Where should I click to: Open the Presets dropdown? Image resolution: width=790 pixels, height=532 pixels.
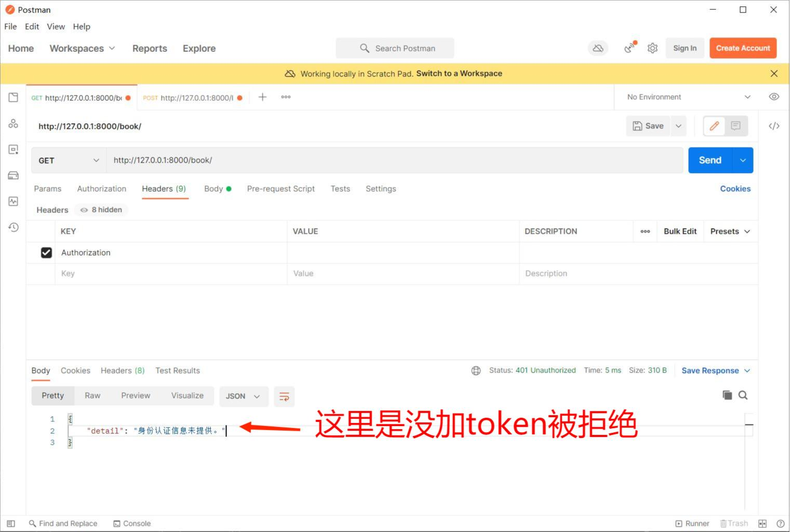coord(730,231)
